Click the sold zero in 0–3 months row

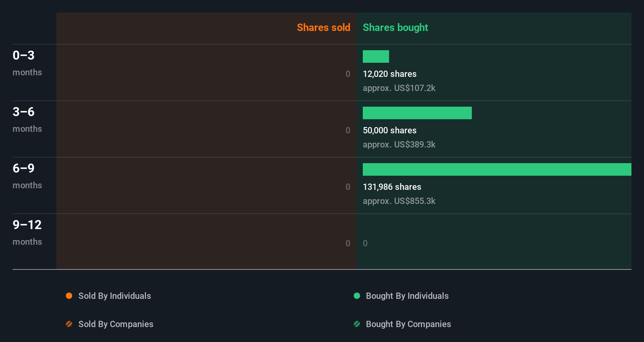click(x=348, y=74)
